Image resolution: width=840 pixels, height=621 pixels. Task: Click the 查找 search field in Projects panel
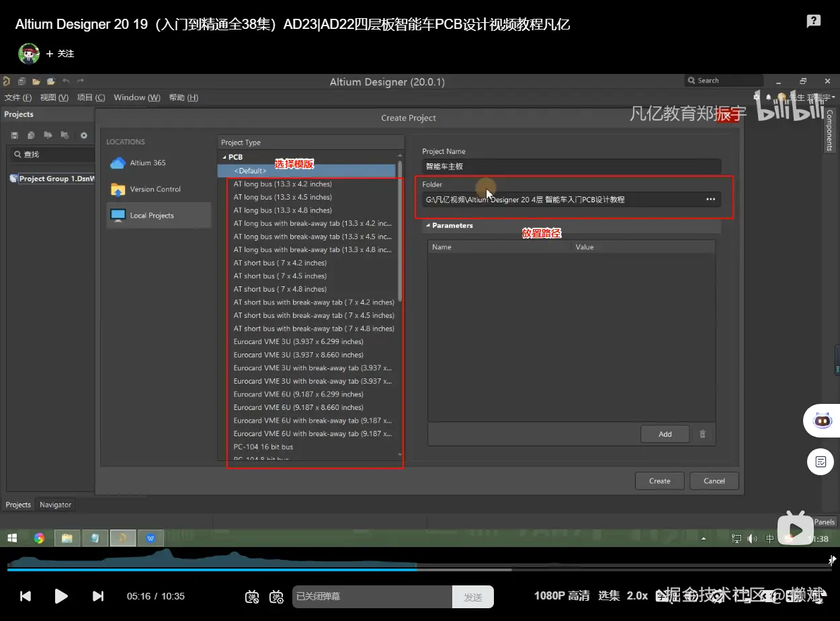coord(53,155)
